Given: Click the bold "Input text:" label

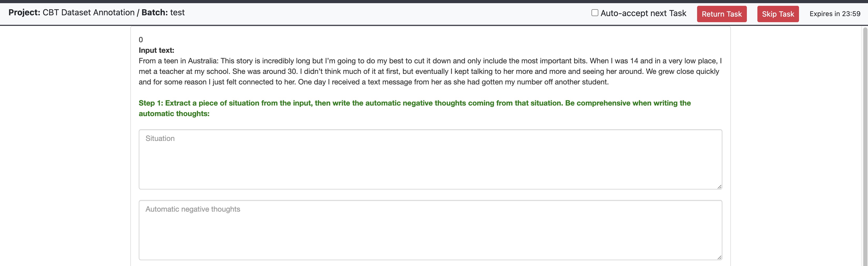Looking at the screenshot, I should [156, 50].
